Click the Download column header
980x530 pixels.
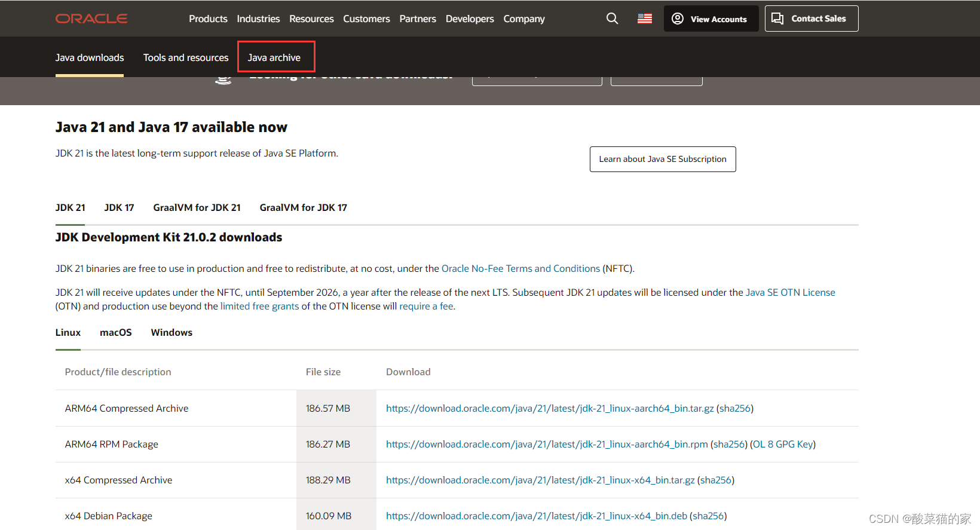408,372
